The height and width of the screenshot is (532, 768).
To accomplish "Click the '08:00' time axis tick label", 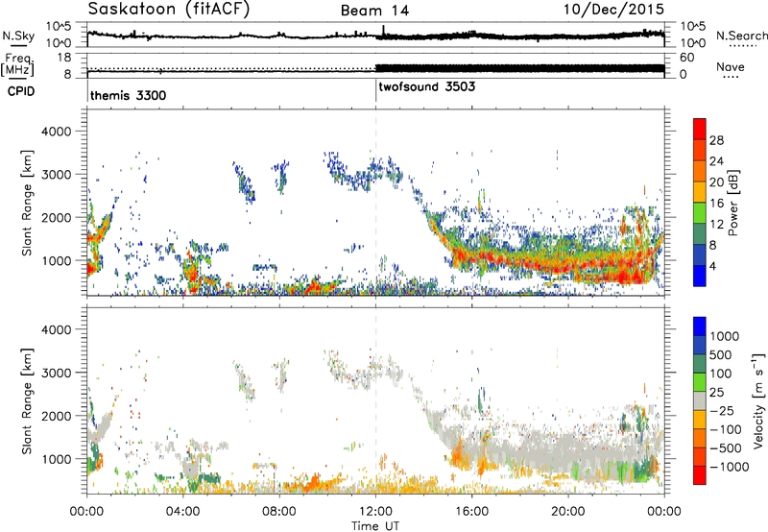I will [x=279, y=512].
